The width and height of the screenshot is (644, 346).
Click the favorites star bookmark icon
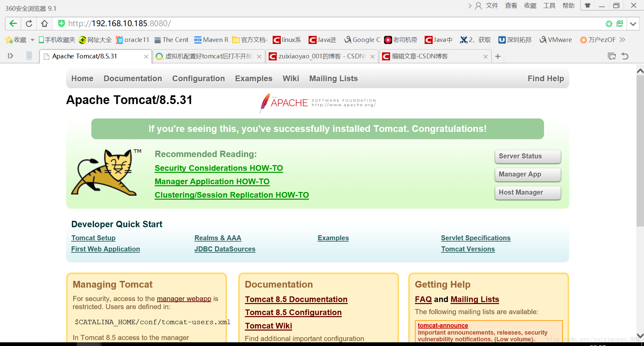(x=9, y=40)
